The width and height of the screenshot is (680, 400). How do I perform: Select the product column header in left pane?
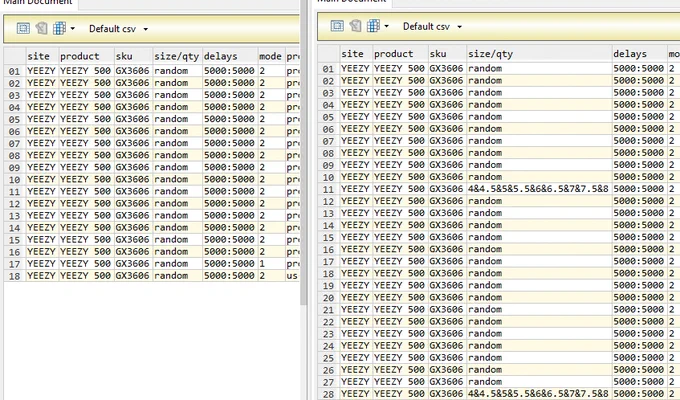tap(86, 56)
